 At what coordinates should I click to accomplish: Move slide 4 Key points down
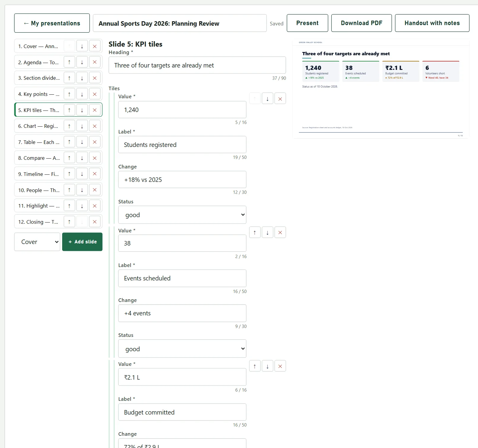[x=82, y=94]
